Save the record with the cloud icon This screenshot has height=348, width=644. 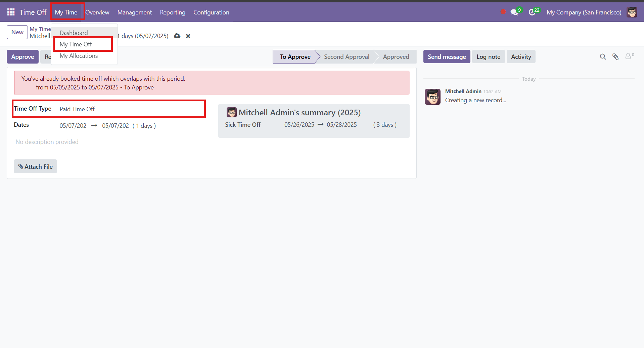click(x=177, y=36)
